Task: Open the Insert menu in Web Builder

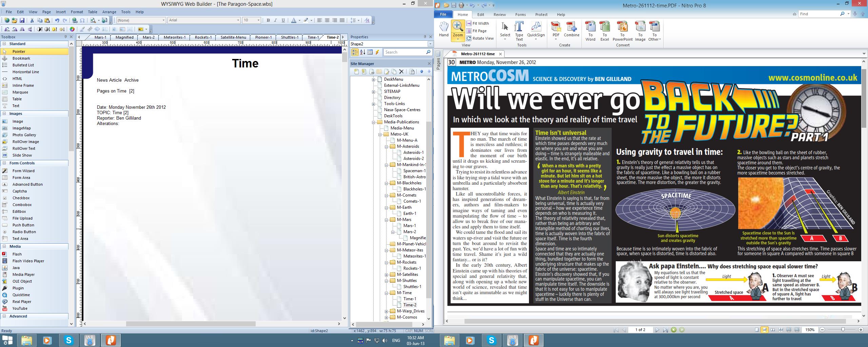Action: (61, 12)
